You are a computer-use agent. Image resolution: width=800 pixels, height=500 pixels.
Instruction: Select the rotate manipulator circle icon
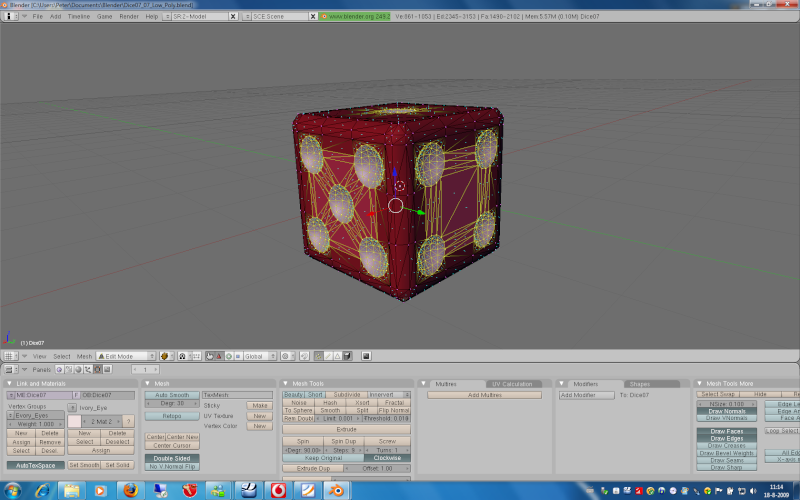pyautogui.click(x=229, y=356)
